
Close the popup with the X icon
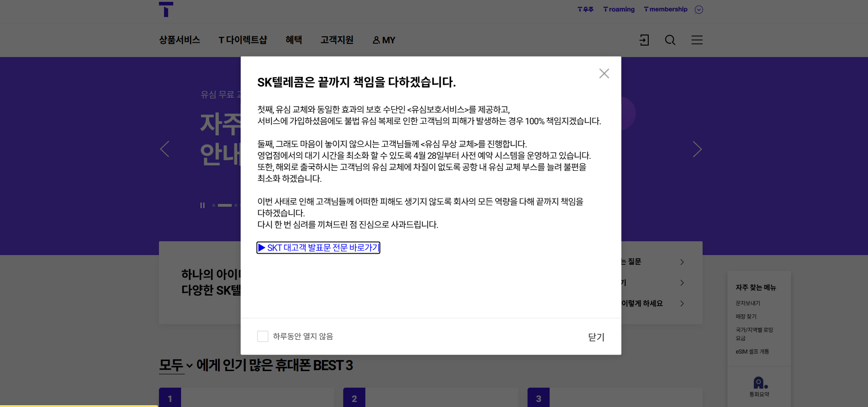click(x=604, y=73)
